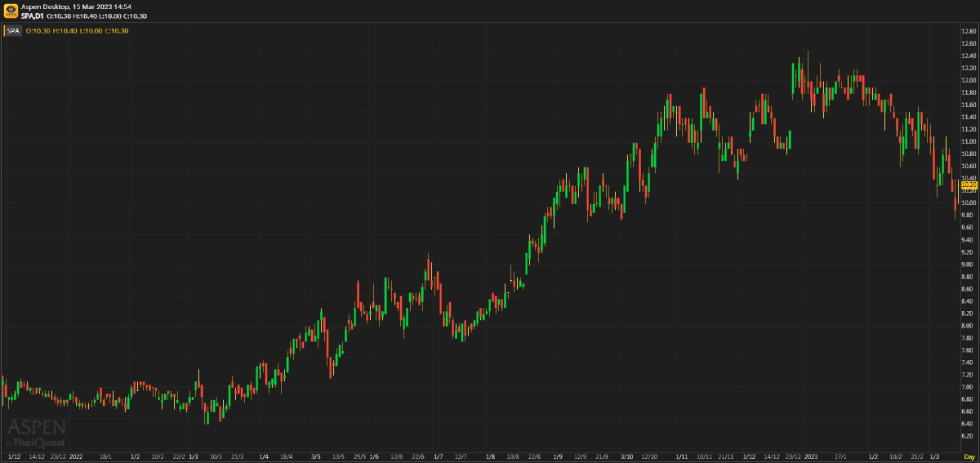The image size is (980, 463).
Task: Click the 8.00 price axis label
Action: 969,326
